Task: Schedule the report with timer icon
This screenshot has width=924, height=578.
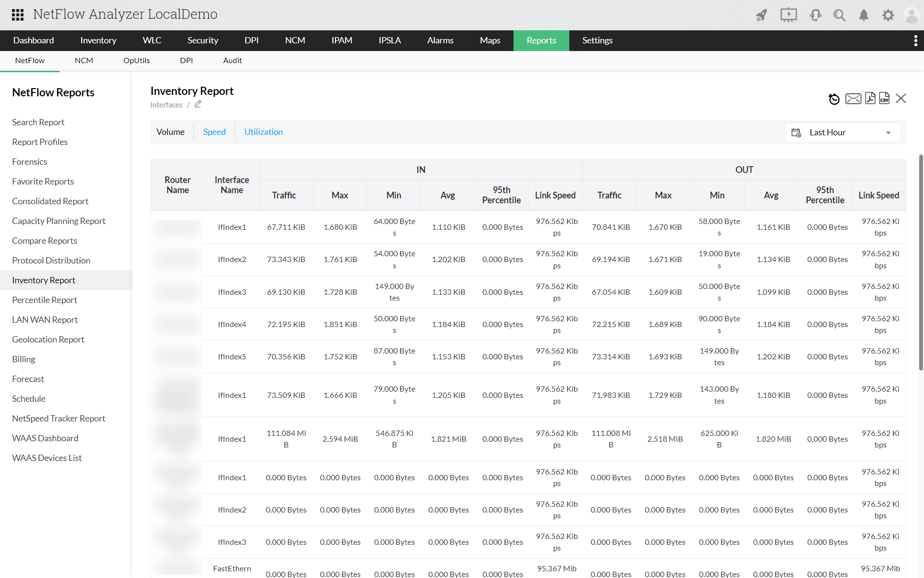Action: pos(834,99)
